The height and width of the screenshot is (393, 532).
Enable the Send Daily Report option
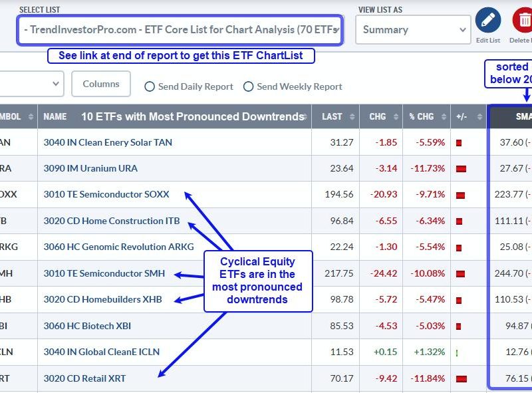coord(150,86)
